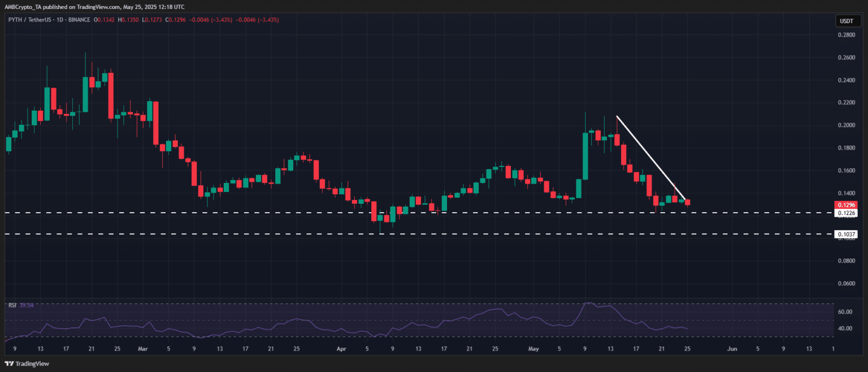868x372 pixels.
Task: Click the RSI 60.00 scale label
Action: coord(845,312)
